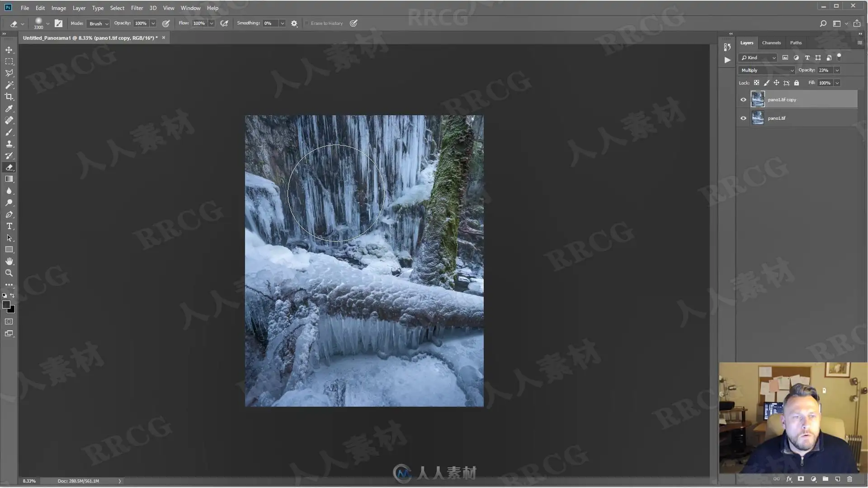Image resolution: width=868 pixels, height=488 pixels.
Task: Select the Rectangle shape tool
Action: coord(9,249)
